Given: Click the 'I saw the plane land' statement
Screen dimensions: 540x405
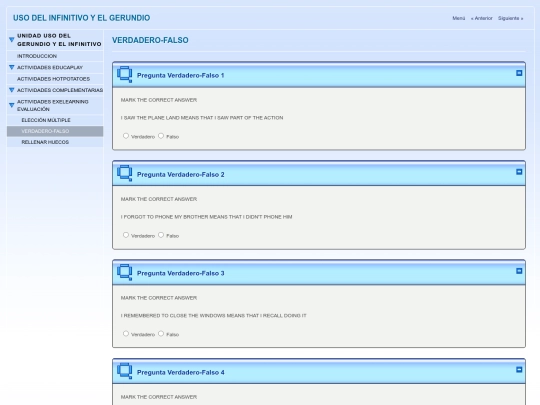Looking at the screenshot, I should pos(202,118).
